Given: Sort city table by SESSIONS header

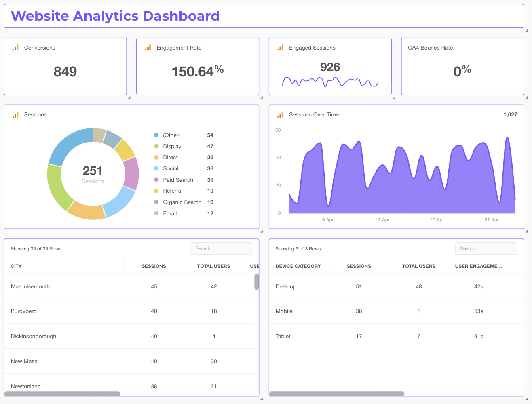Looking at the screenshot, I should (154, 266).
